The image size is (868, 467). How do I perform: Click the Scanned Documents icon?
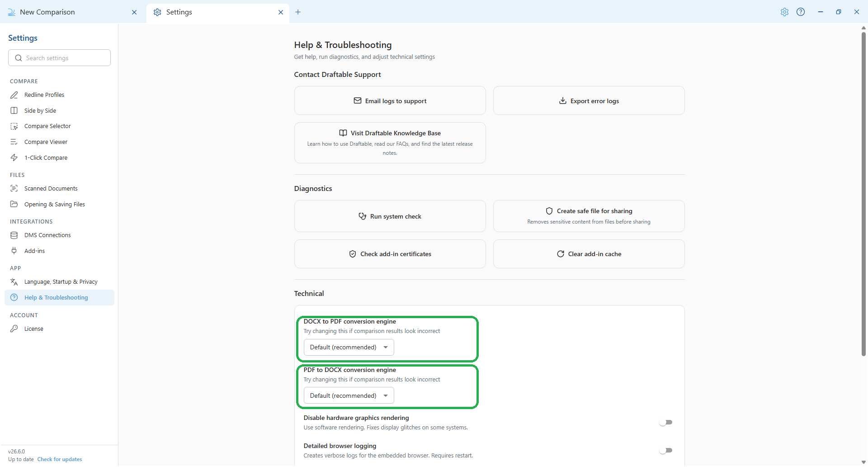coord(14,189)
